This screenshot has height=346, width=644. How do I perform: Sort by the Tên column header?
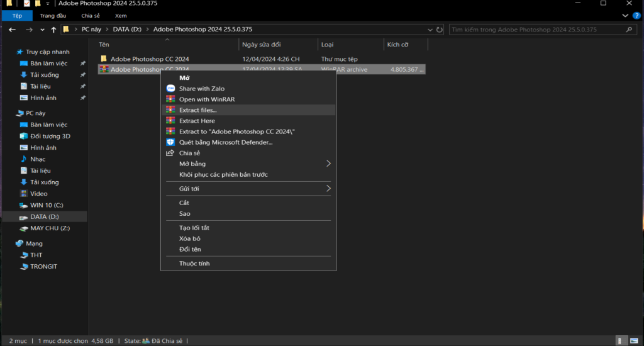(167, 45)
